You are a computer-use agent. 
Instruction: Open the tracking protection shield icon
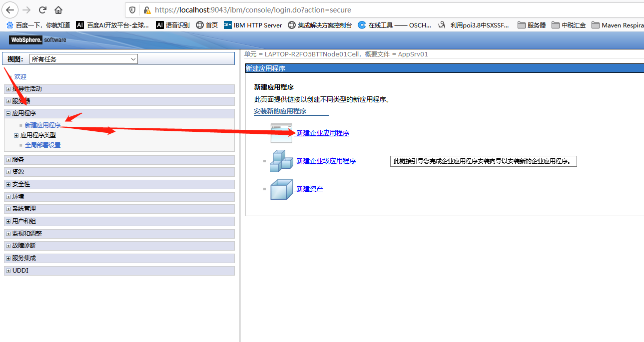click(131, 9)
